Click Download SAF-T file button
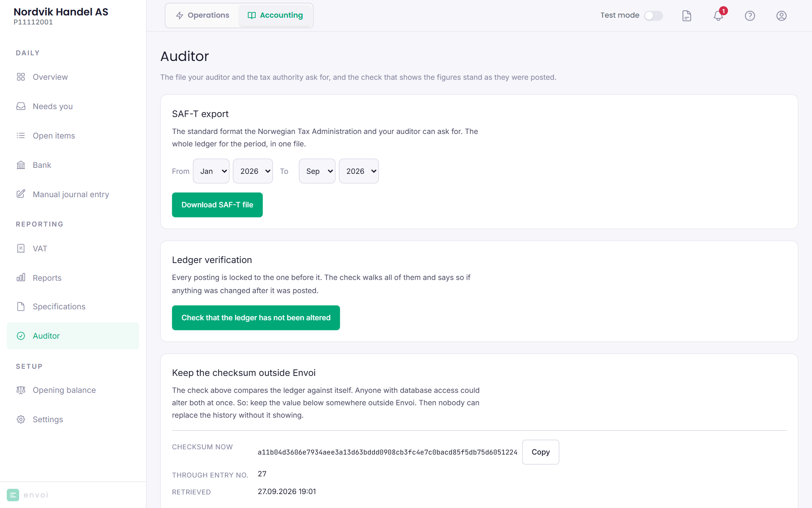The image size is (812, 508). point(217,205)
